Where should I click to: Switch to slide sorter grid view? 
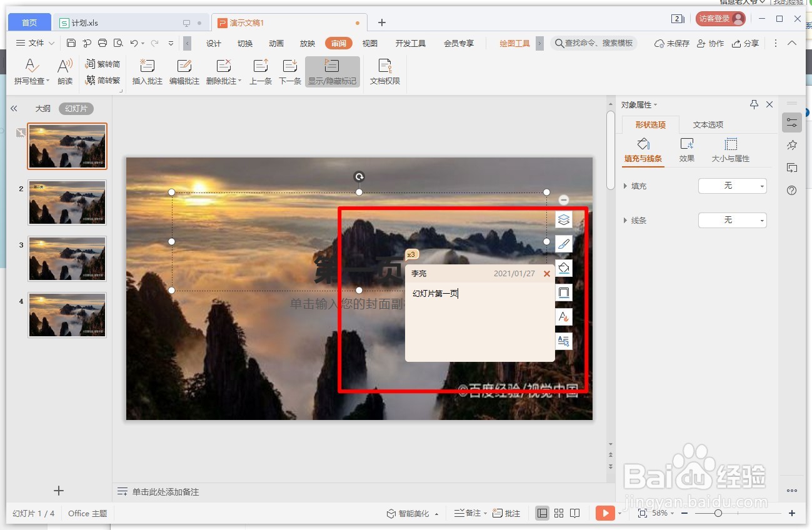pos(559,513)
